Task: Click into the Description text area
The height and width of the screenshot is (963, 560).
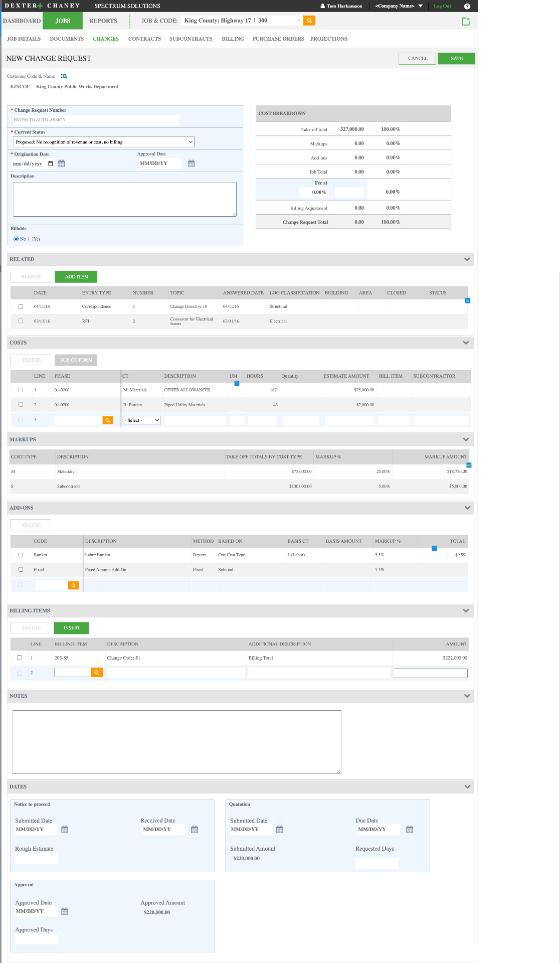Action: pyautogui.click(x=125, y=199)
